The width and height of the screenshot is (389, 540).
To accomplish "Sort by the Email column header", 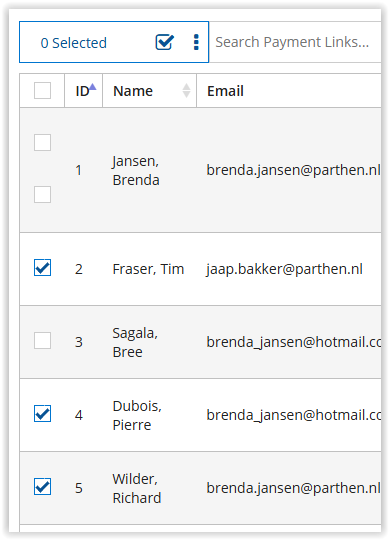I will coord(225,91).
